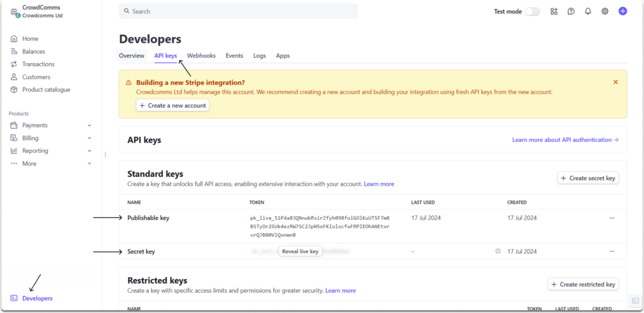The image size is (644, 313).
Task: Open more options for Secret key
Action: pos(611,251)
